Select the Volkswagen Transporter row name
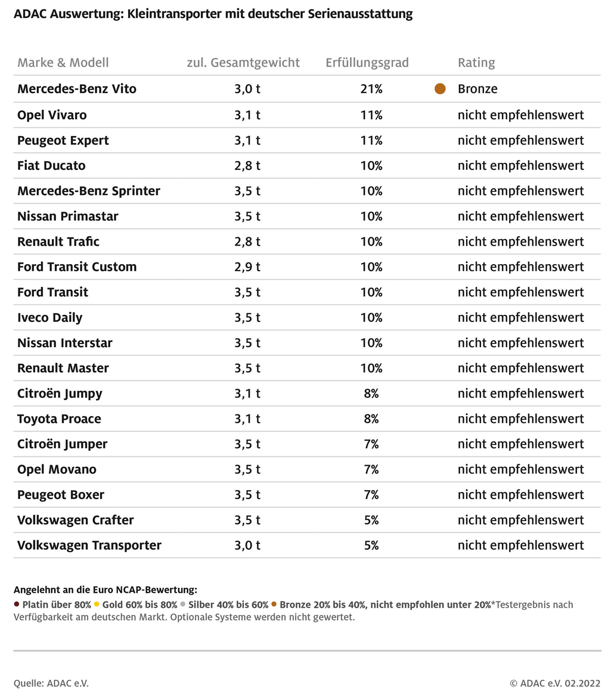This screenshot has width=608, height=700. 89,546
